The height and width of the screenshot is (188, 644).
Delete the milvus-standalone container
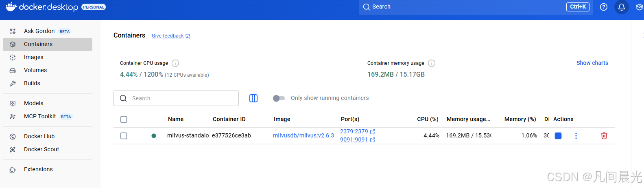[604, 136]
